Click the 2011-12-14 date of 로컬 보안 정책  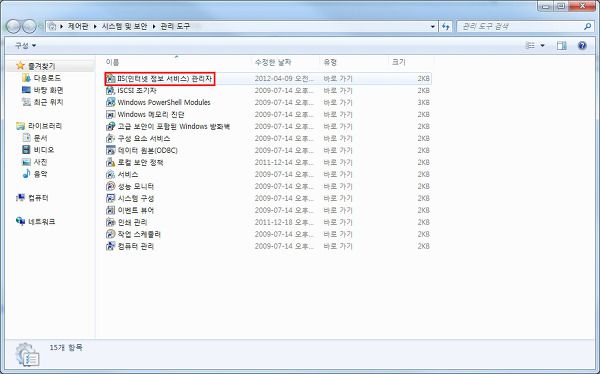pos(284,162)
